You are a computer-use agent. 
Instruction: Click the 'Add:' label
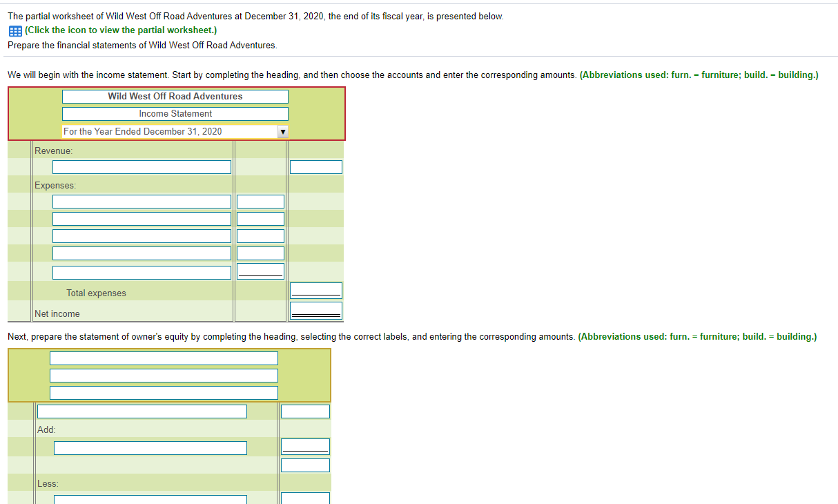coord(47,429)
